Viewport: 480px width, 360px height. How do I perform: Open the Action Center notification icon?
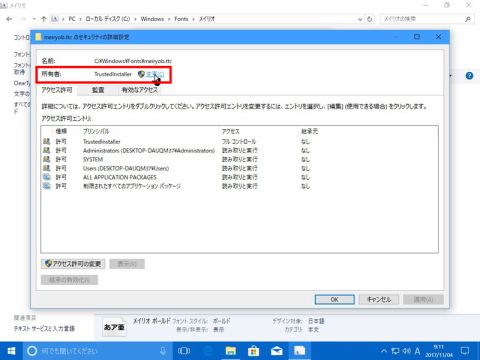[465, 351]
